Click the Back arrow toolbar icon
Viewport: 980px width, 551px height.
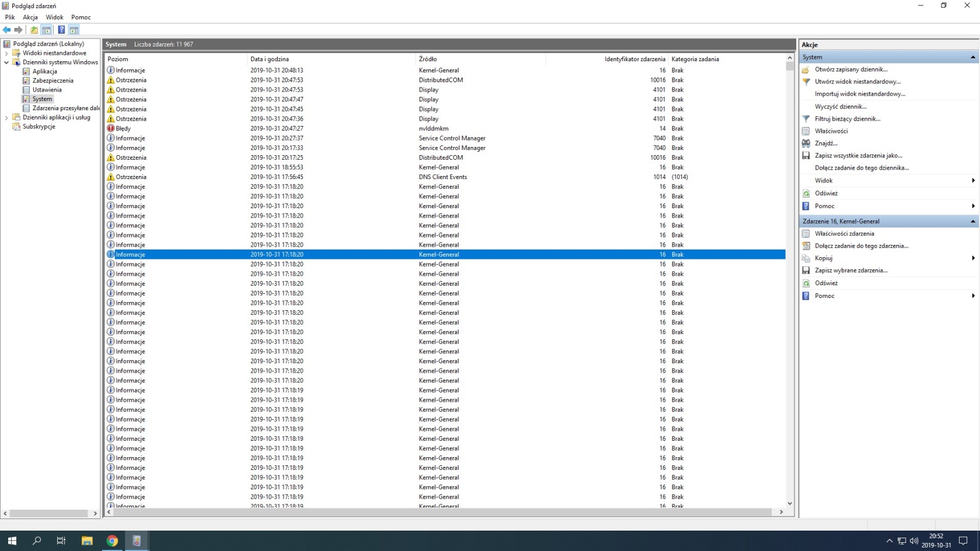pyautogui.click(x=6, y=30)
